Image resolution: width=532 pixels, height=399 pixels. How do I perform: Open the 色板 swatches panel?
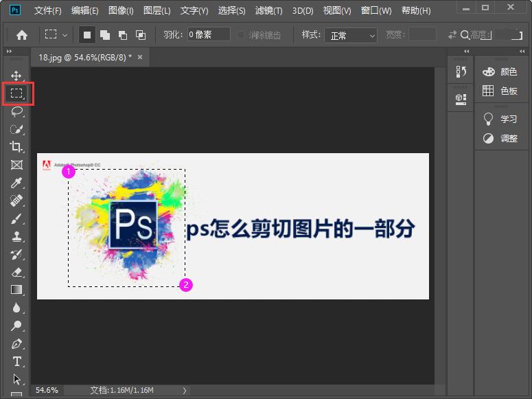500,91
